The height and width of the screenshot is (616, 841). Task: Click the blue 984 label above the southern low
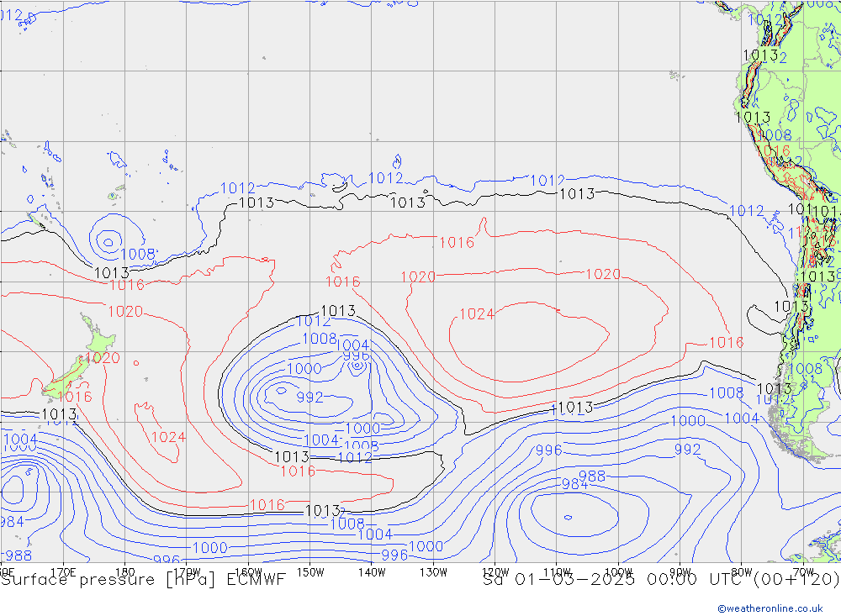click(575, 484)
